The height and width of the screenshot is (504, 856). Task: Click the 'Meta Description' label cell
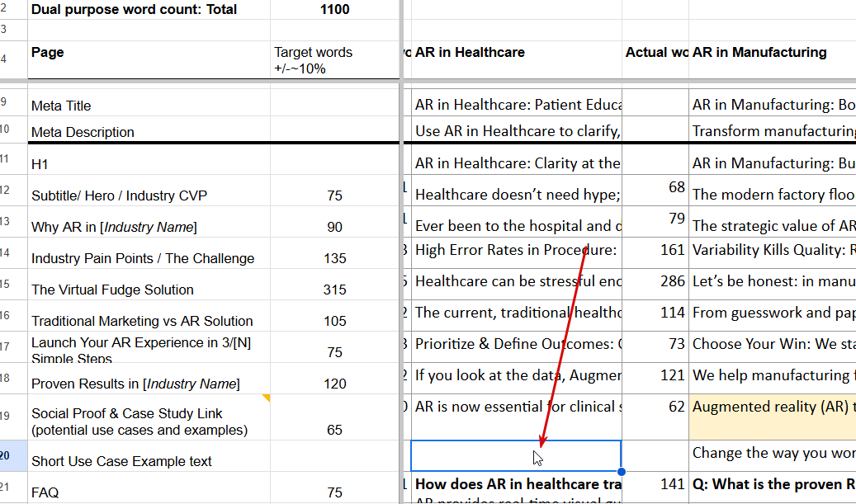149,130
